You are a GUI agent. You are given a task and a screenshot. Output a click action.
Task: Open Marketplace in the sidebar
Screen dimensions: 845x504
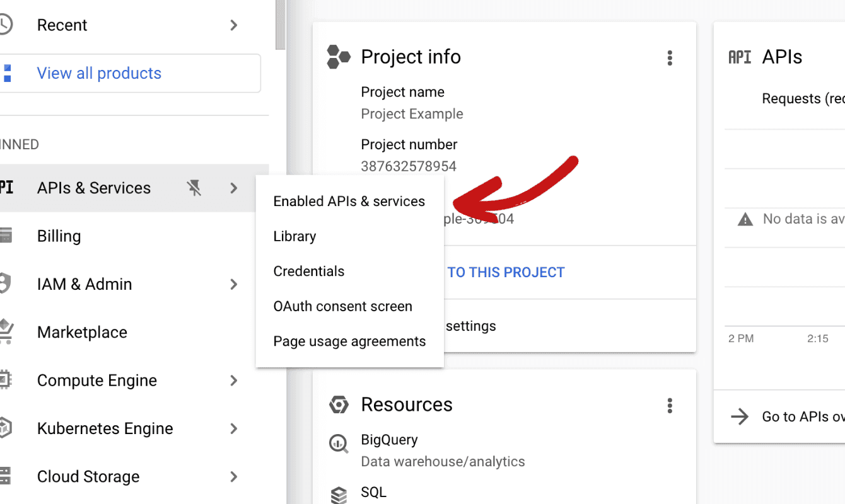coord(134,332)
